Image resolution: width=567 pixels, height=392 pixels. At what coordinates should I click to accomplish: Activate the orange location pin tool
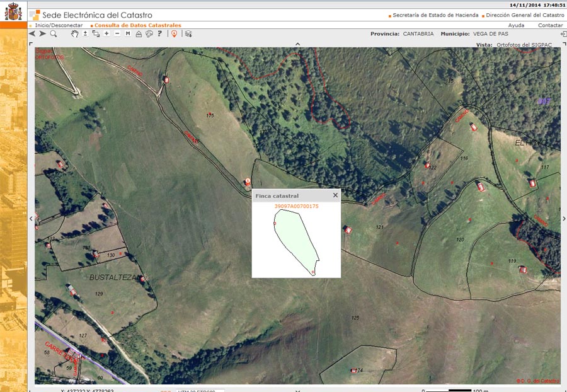(174, 33)
